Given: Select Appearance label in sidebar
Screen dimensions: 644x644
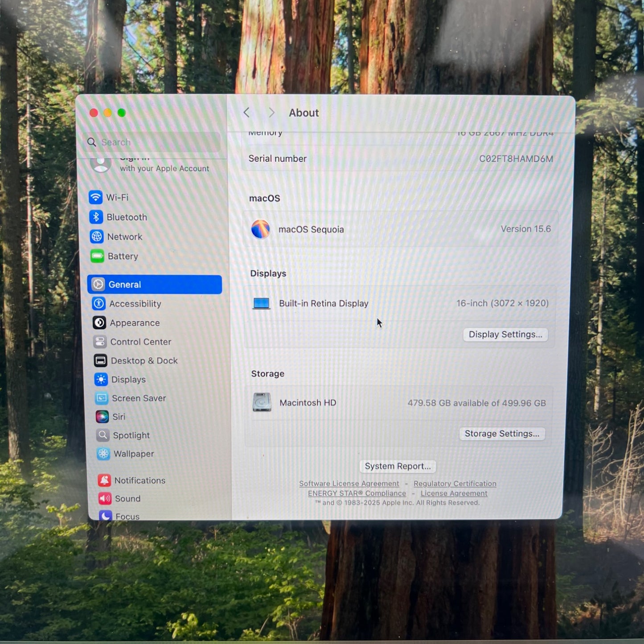Looking at the screenshot, I should tap(135, 323).
